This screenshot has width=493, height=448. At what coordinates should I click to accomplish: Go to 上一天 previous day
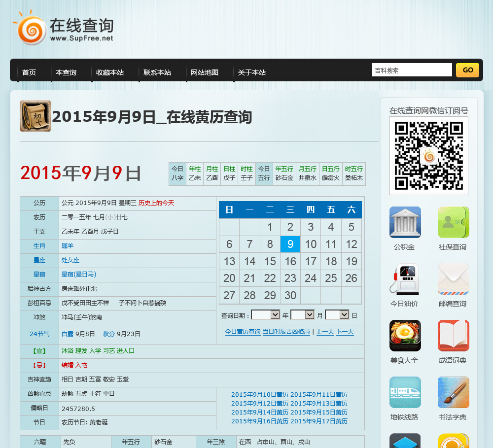tap(325, 332)
